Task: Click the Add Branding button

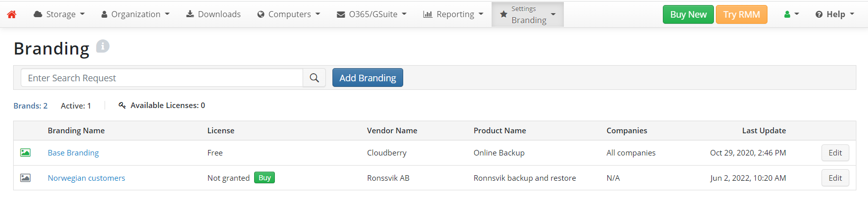Action: tap(368, 78)
